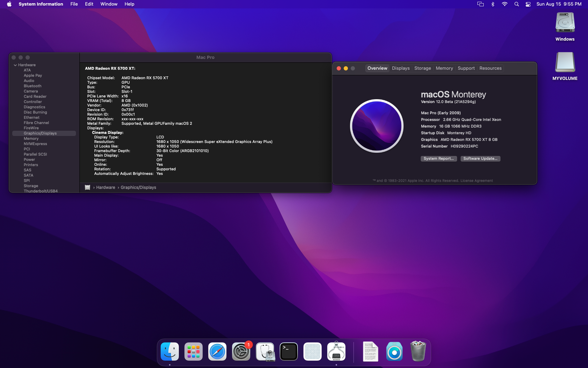This screenshot has height=368, width=588.
Task: Open Launchpad in the Dock
Action: click(x=194, y=352)
